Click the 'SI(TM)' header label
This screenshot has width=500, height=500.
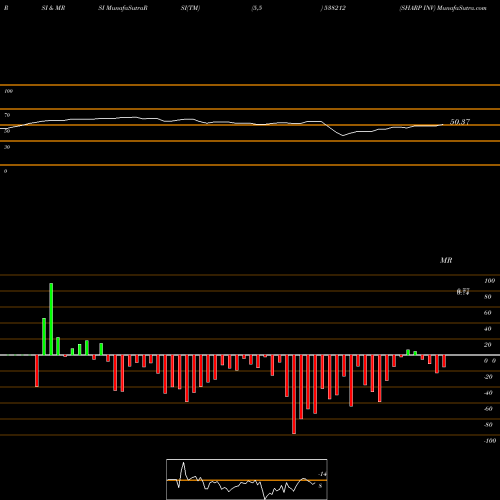pyautogui.click(x=190, y=8)
